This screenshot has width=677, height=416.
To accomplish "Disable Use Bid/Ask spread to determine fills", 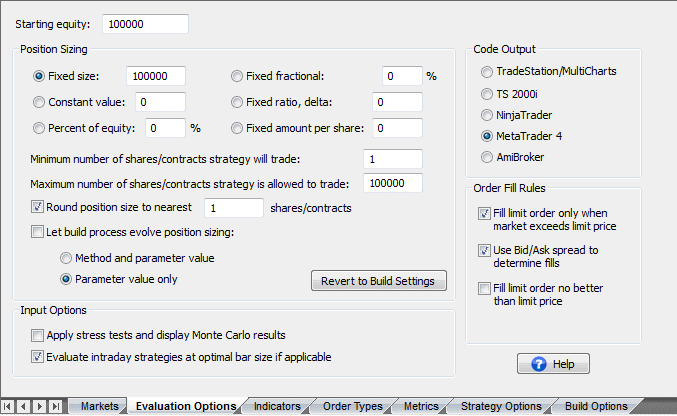I will [485, 250].
